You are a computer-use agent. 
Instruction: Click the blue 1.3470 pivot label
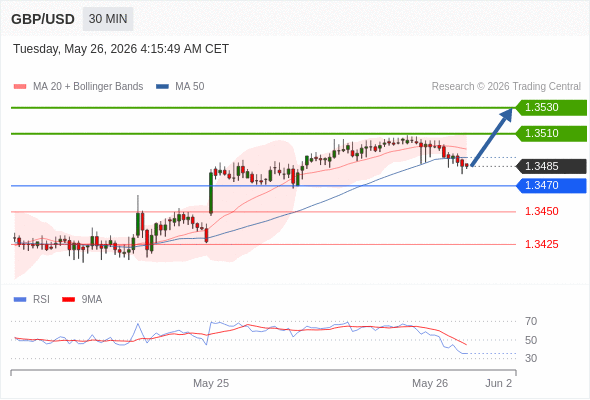tap(551, 186)
